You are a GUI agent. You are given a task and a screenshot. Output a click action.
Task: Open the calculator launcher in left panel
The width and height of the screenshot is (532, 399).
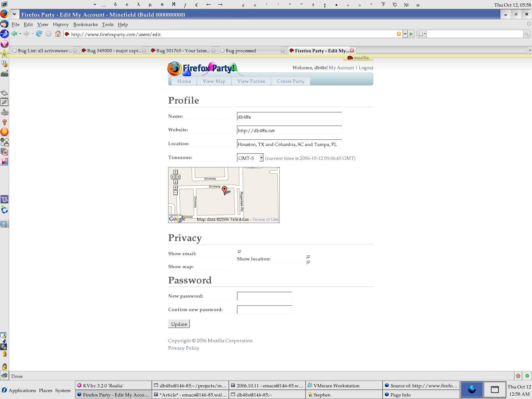(4, 93)
